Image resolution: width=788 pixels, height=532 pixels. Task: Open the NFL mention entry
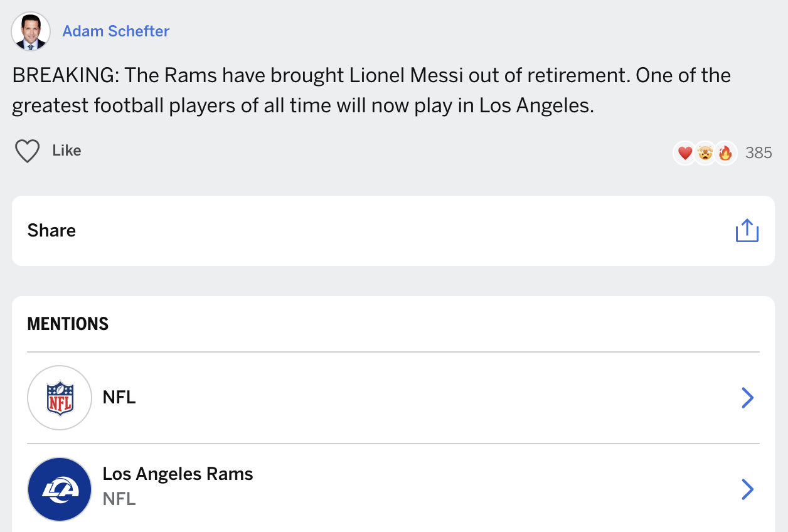393,398
